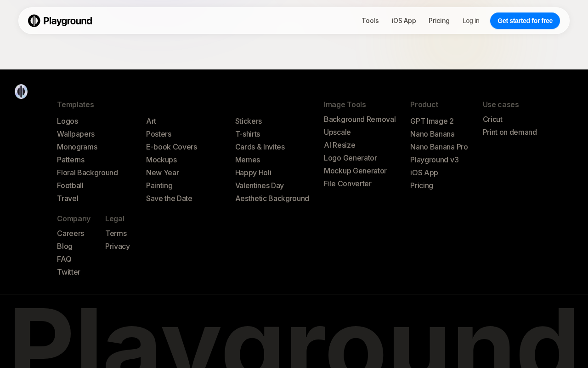Open the Logos templates link
This screenshot has height=368, width=588.
coord(68,121)
